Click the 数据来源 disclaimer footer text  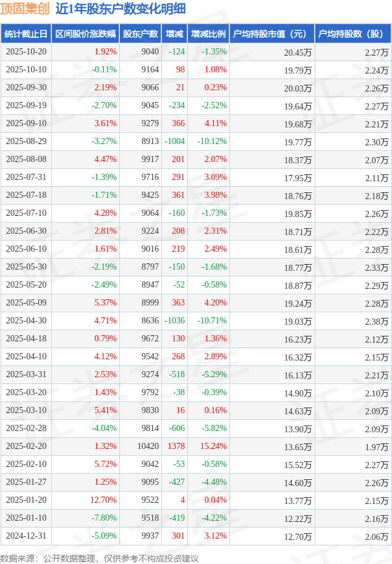click(100, 558)
